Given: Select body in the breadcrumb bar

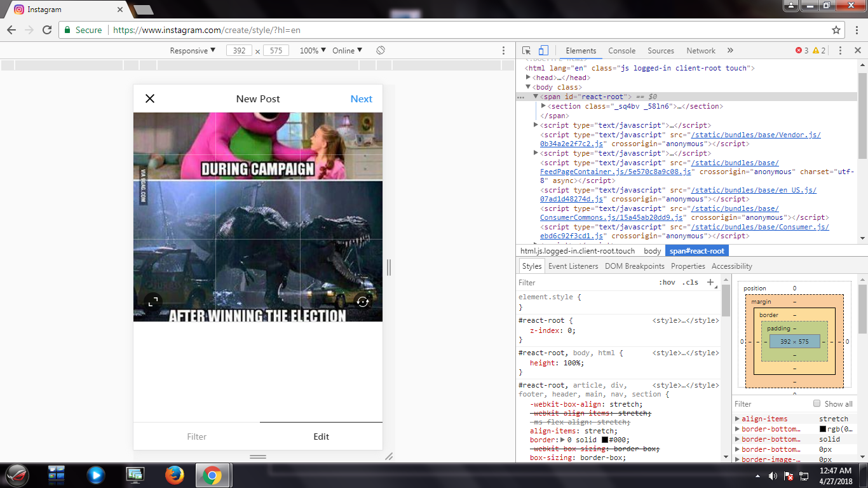Looking at the screenshot, I should pyautogui.click(x=652, y=251).
